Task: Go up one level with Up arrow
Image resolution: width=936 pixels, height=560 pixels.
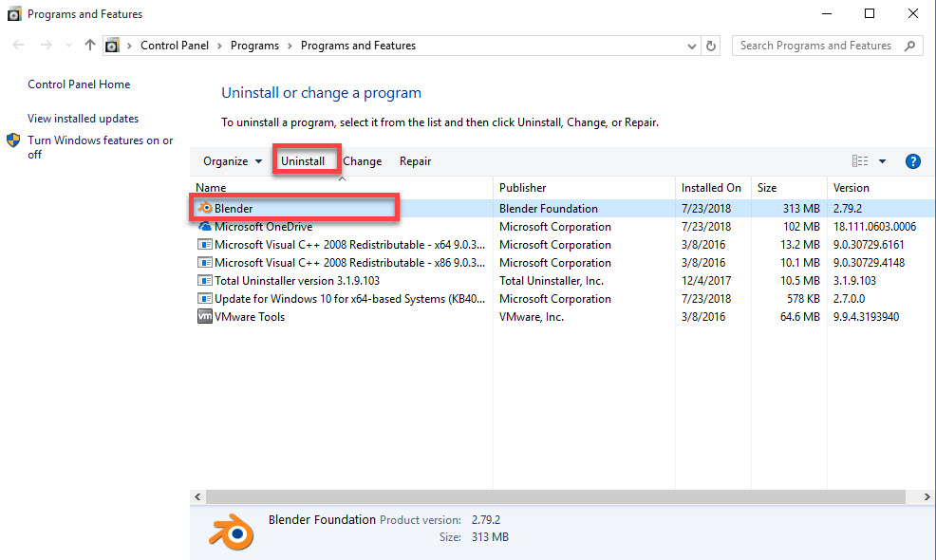Action: point(90,46)
